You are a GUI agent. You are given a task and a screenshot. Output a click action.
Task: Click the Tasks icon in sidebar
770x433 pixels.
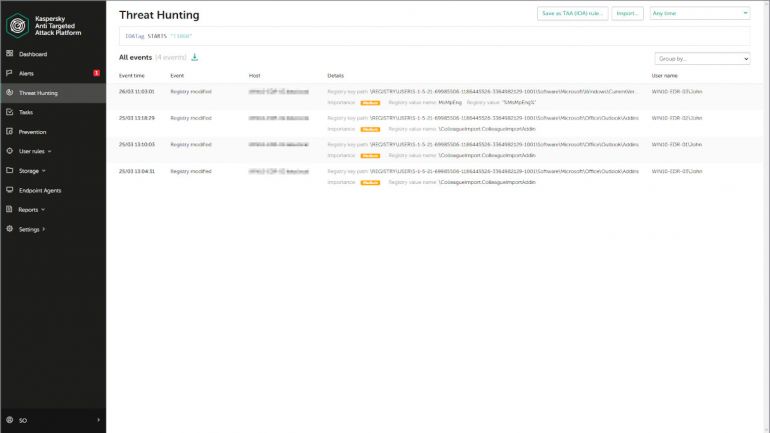9,112
